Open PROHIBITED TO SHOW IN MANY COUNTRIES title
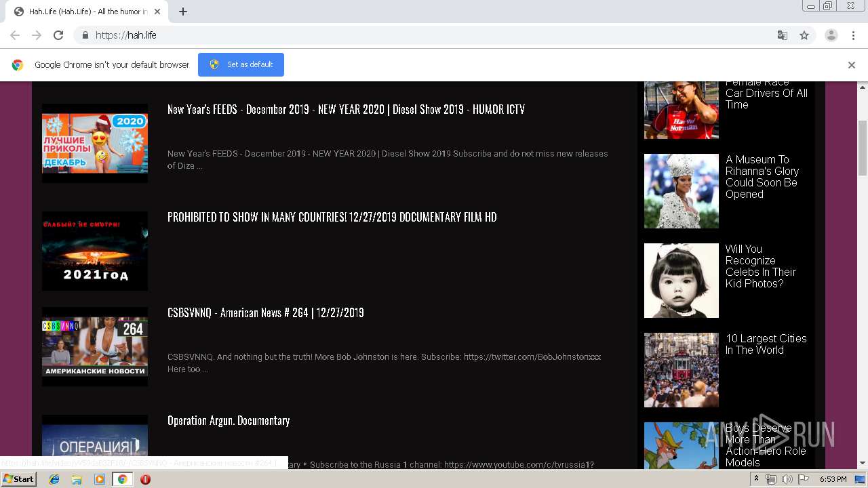This screenshot has height=488, width=868. tap(332, 217)
